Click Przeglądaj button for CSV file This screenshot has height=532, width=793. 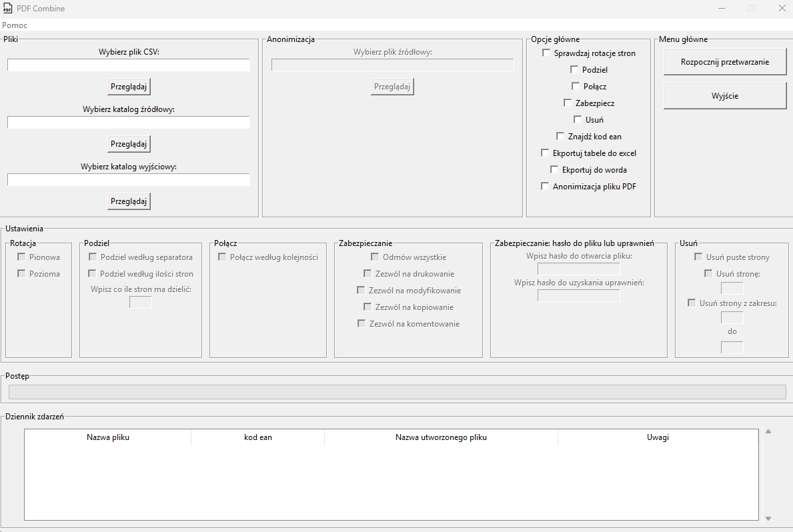[x=129, y=87]
